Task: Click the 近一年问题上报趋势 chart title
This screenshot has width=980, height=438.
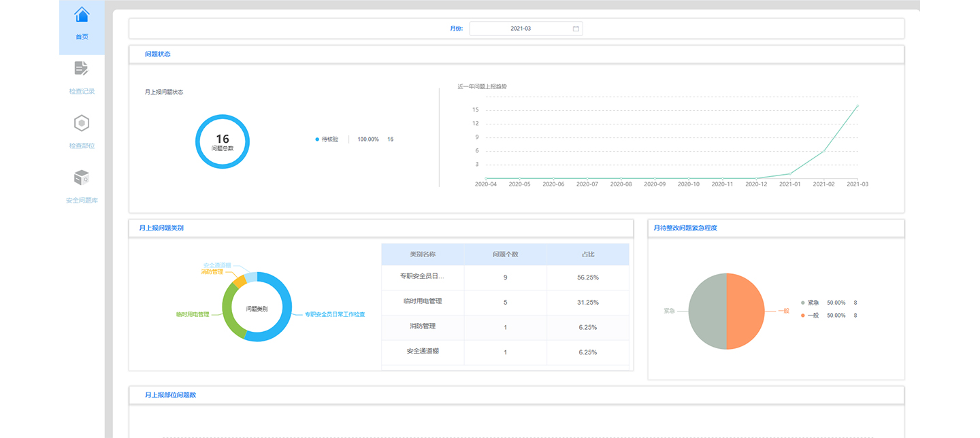Action: point(483,87)
